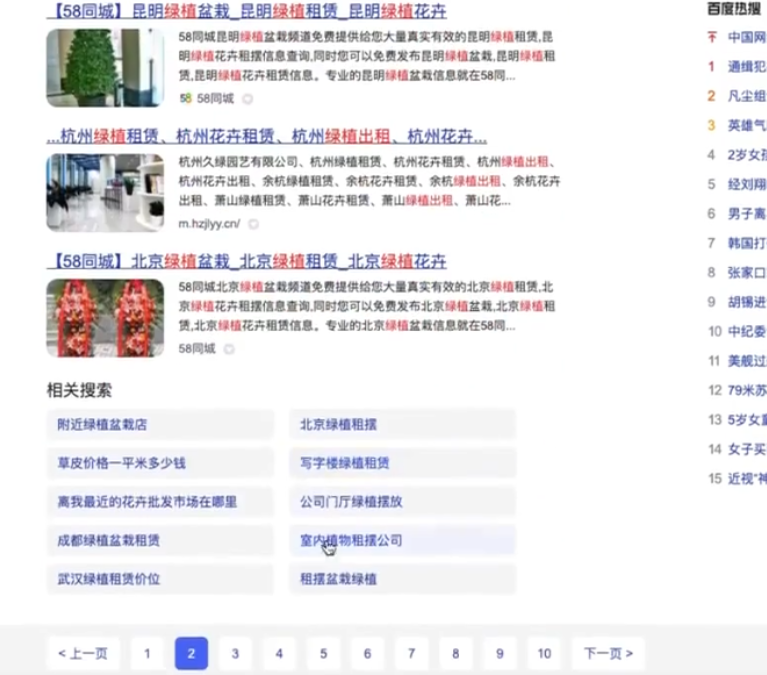The image size is (767, 675).
Task: Click the red flower basket thumbnail
Action: coord(105,318)
